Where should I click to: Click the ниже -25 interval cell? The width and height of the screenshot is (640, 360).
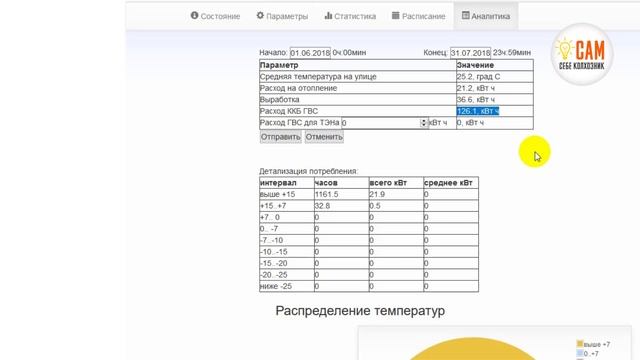[287, 286]
